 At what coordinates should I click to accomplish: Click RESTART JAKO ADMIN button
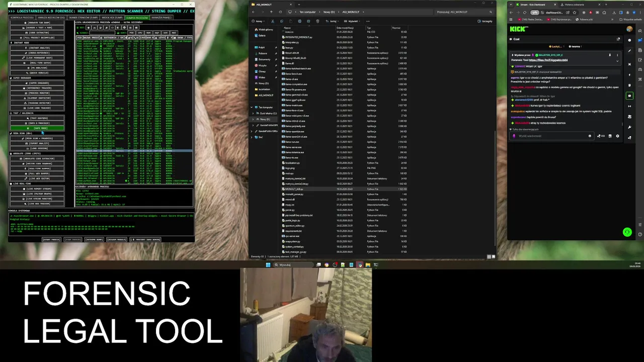point(145,240)
